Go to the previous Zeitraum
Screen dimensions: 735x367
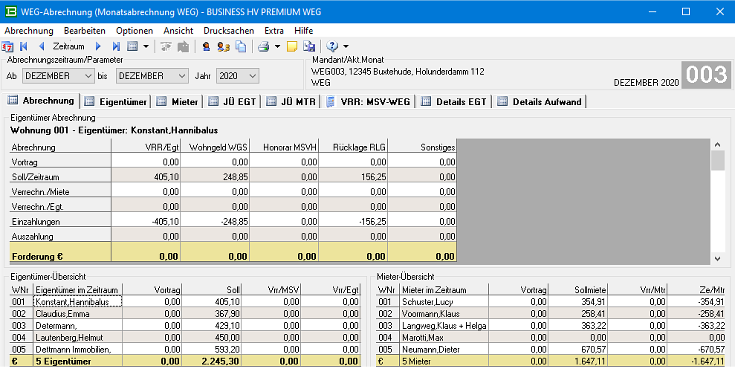coord(41,46)
